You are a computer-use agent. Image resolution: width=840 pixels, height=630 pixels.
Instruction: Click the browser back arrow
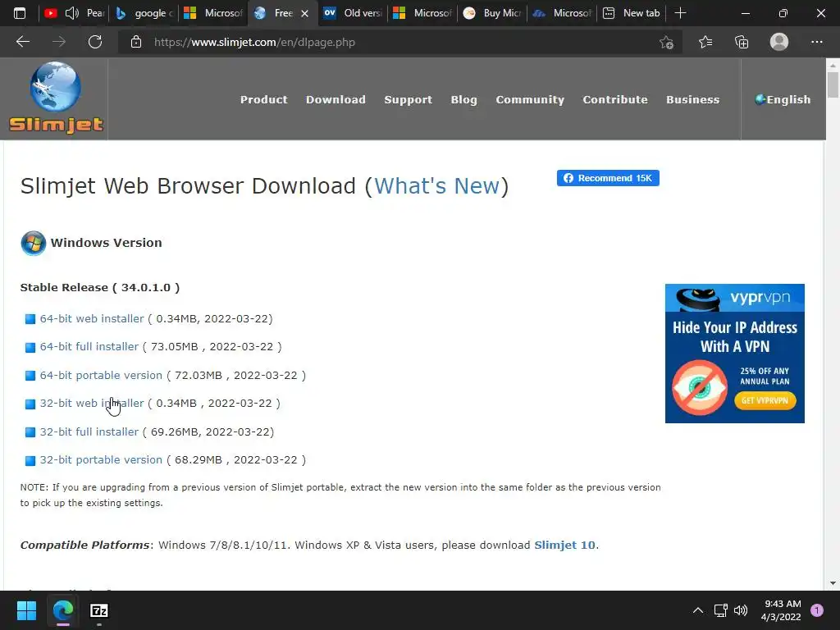pyautogui.click(x=22, y=42)
